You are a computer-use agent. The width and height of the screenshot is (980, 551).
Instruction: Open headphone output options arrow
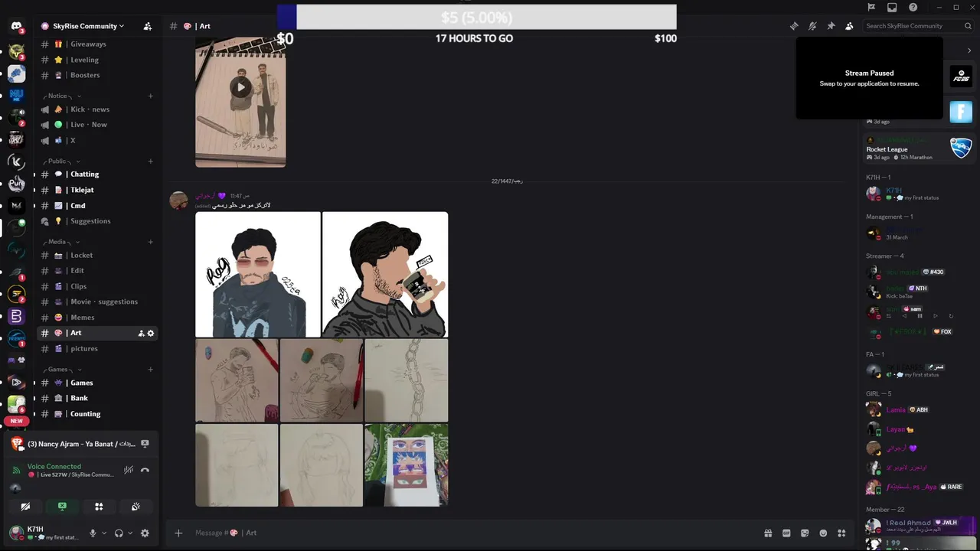[130, 533]
